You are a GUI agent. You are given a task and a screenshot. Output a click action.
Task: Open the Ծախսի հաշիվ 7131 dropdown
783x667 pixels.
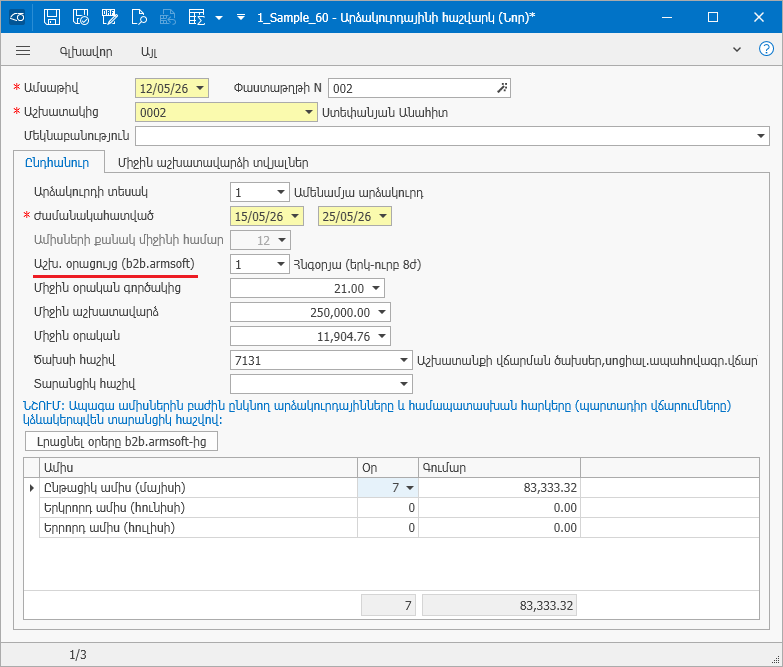click(x=404, y=360)
